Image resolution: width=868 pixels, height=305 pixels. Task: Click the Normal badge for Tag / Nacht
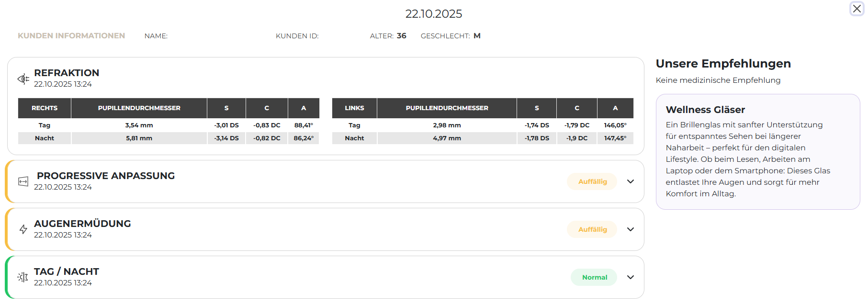click(x=594, y=277)
